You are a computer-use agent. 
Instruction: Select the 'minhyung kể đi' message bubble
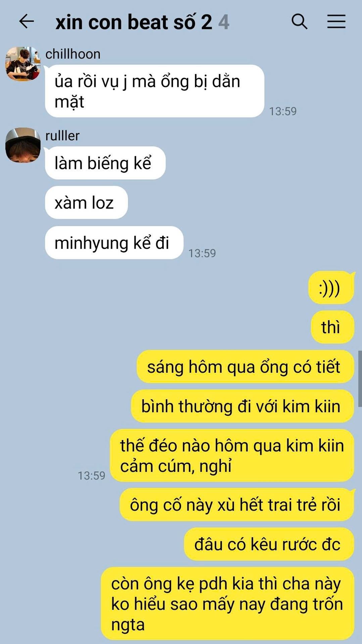point(114,243)
